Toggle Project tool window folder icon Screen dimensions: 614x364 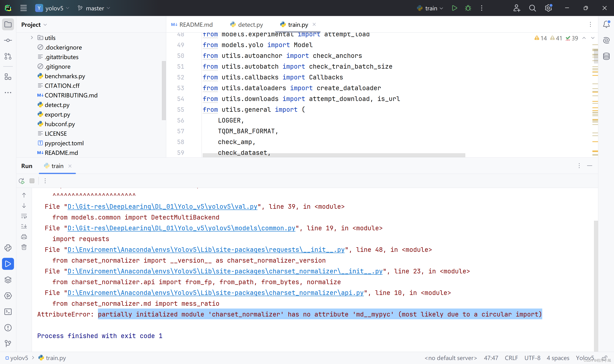pos(8,24)
